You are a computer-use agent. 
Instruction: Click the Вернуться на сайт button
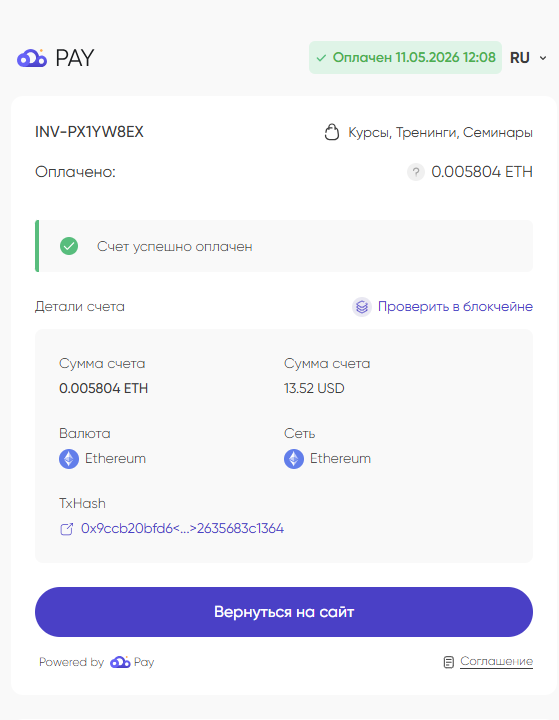click(x=284, y=612)
